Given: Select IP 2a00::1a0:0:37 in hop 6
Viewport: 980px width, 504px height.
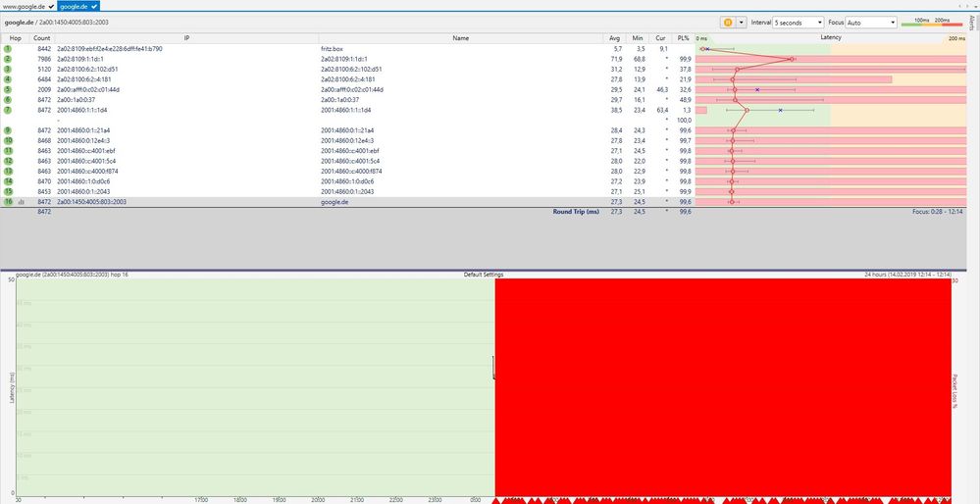Looking at the screenshot, I should click(77, 99).
